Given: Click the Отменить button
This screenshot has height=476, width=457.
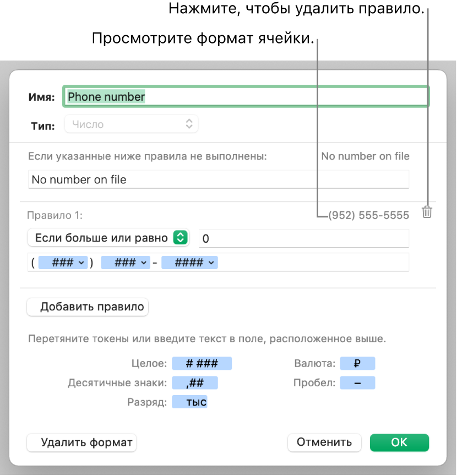Looking at the screenshot, I should coord(324,442).
